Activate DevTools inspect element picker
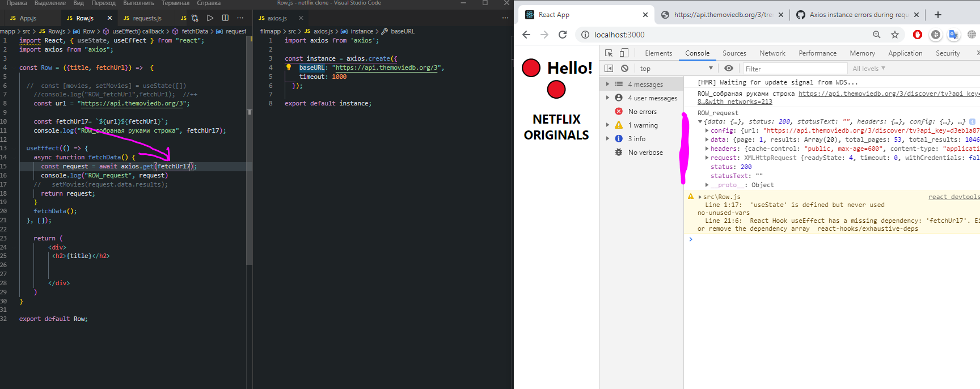980x389 pixels. 609,53
